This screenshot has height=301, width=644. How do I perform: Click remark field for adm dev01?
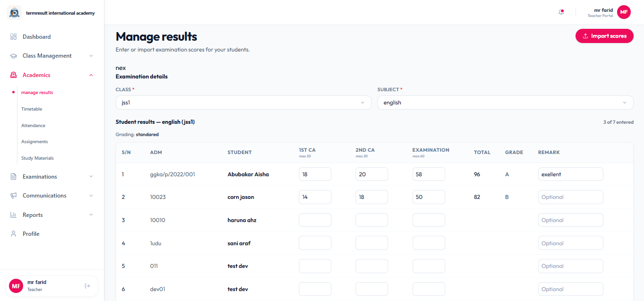[571, 289]
